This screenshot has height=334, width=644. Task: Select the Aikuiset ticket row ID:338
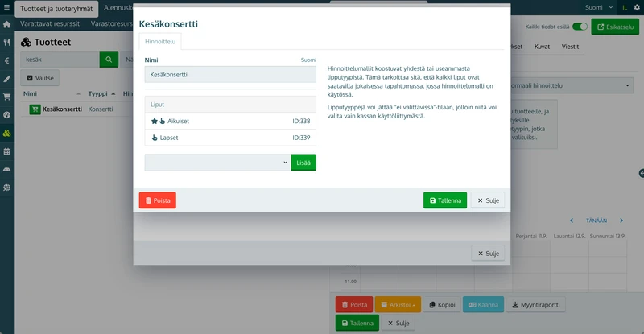tap(230, 121)
